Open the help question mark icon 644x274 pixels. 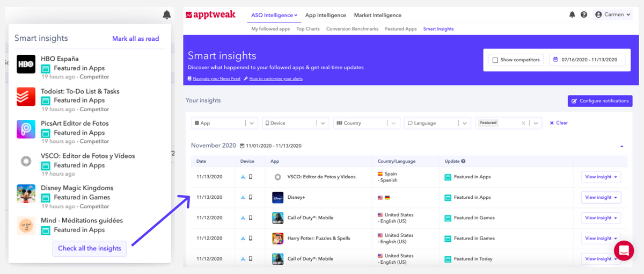[x=584, y=15]
